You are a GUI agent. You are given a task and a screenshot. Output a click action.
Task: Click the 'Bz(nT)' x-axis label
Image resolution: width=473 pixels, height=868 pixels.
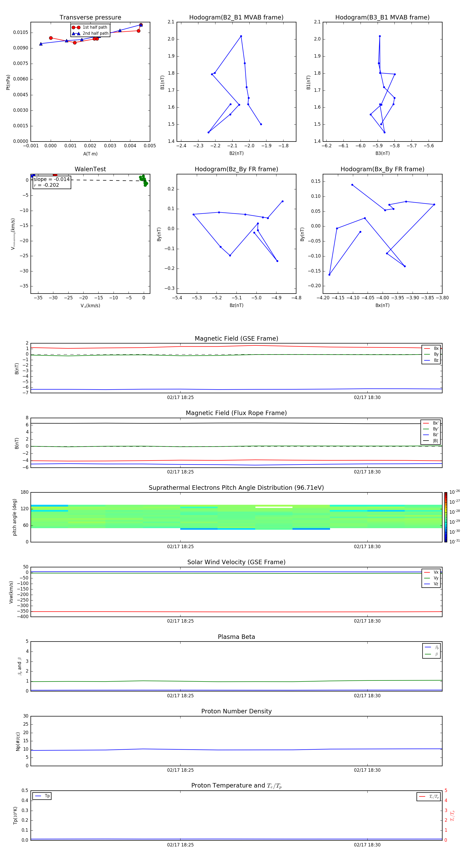(236, 305)
